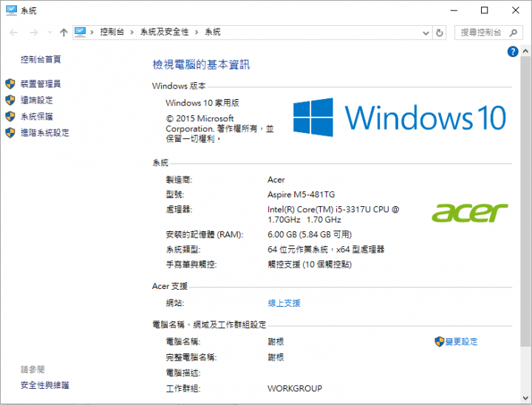Click the Windows 10 家用版 text

pyautogui.click(x=202, y=103)
